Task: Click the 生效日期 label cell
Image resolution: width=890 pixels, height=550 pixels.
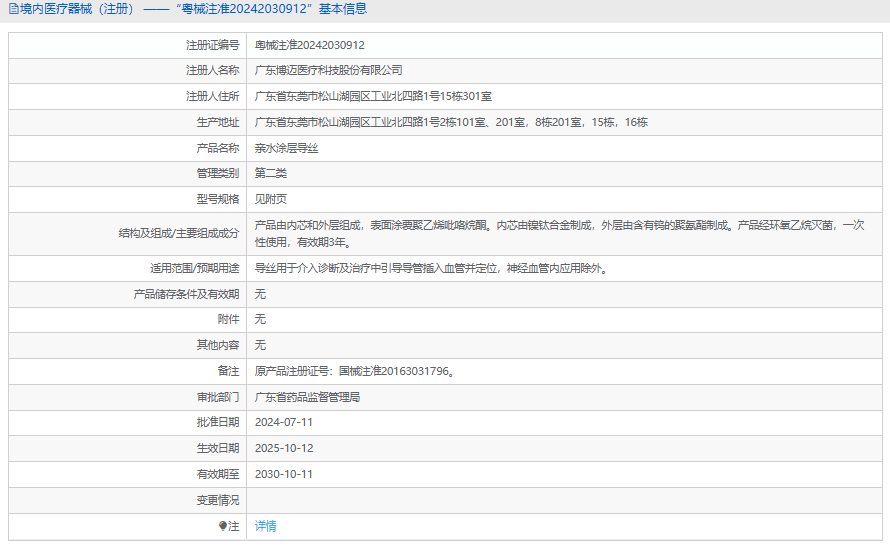Action: 128,448
